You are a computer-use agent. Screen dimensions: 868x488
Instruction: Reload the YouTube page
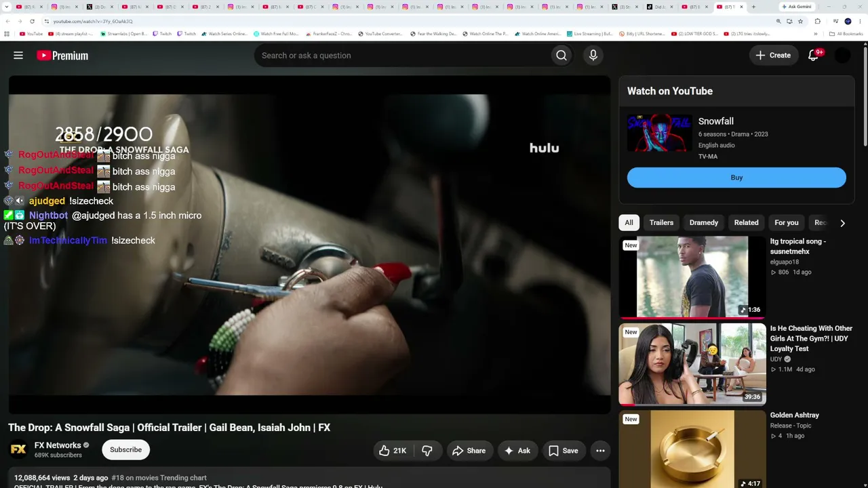pos(32,21)
